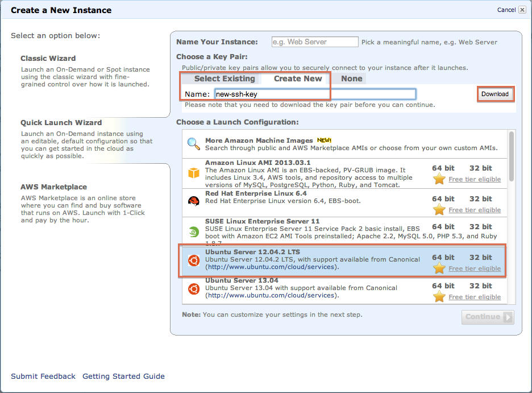This screenshot has width=532, height=393.
Task: Close the dialog with the X icon
Action: tap(522, 10)
